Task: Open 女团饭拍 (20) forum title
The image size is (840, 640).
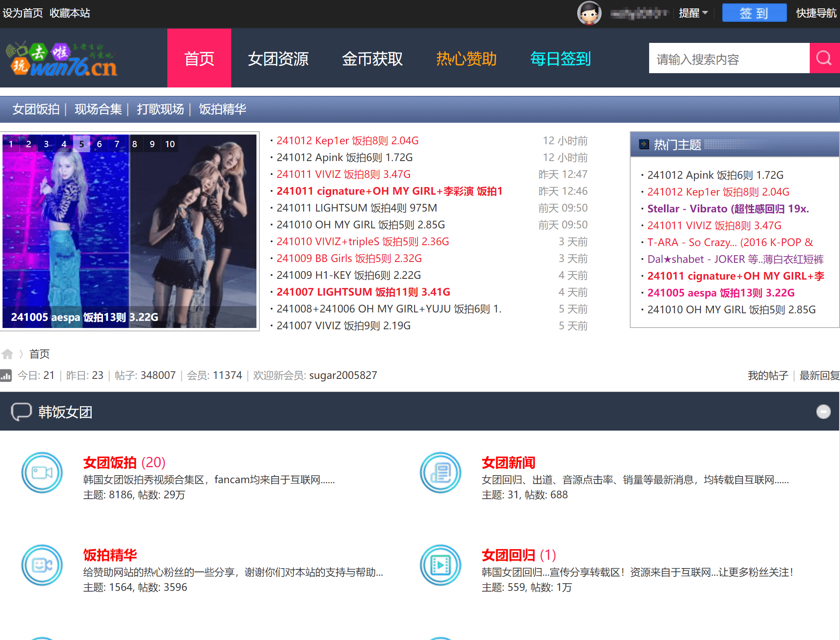Action: pos(124,462)
